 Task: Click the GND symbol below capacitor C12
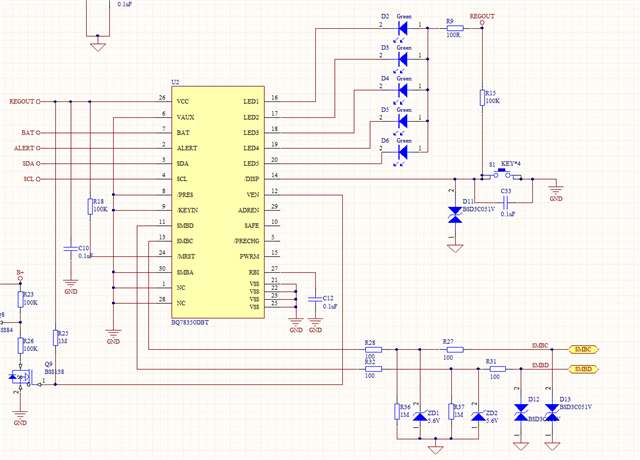point(315,325)
